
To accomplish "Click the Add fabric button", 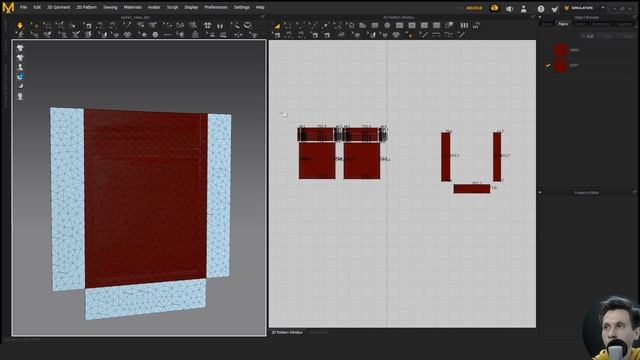I will point(588,36).
